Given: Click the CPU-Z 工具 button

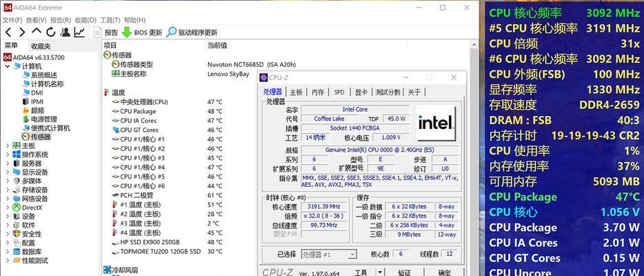Looking at the screenshot, I should 361,273.
